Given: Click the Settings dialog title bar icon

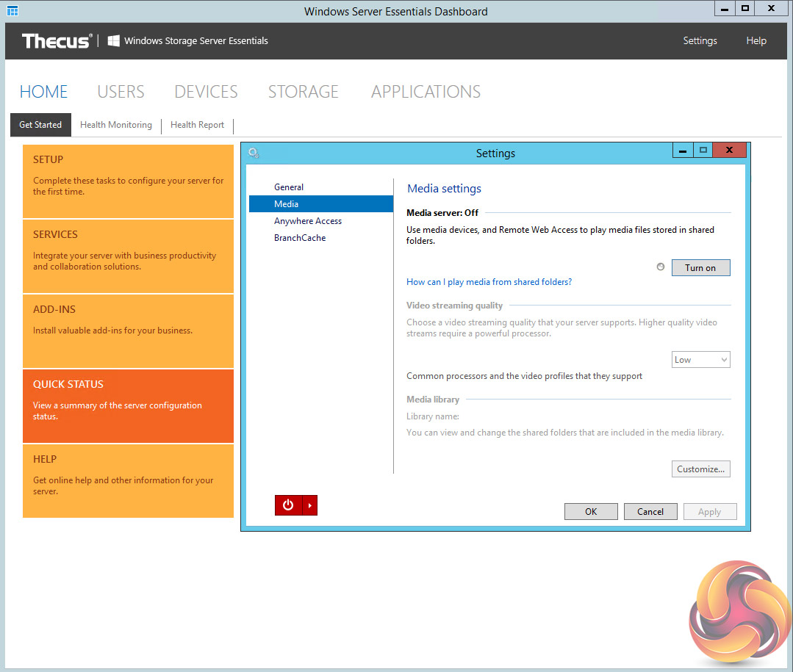Looking at the screenshot, I should 254,153.
